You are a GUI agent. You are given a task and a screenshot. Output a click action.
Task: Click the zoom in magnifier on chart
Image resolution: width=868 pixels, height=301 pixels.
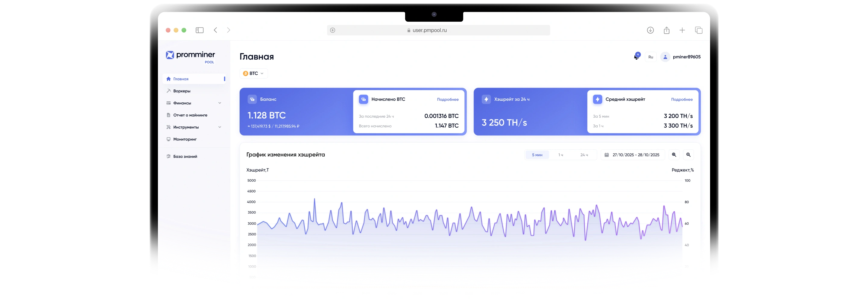674,155
